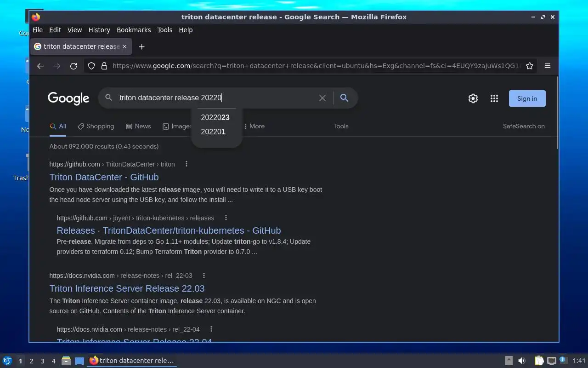Screen dimensions: 588x368
Task: Select the 2022023 autocomplete suggestion
Action: [x=216, y=117]
